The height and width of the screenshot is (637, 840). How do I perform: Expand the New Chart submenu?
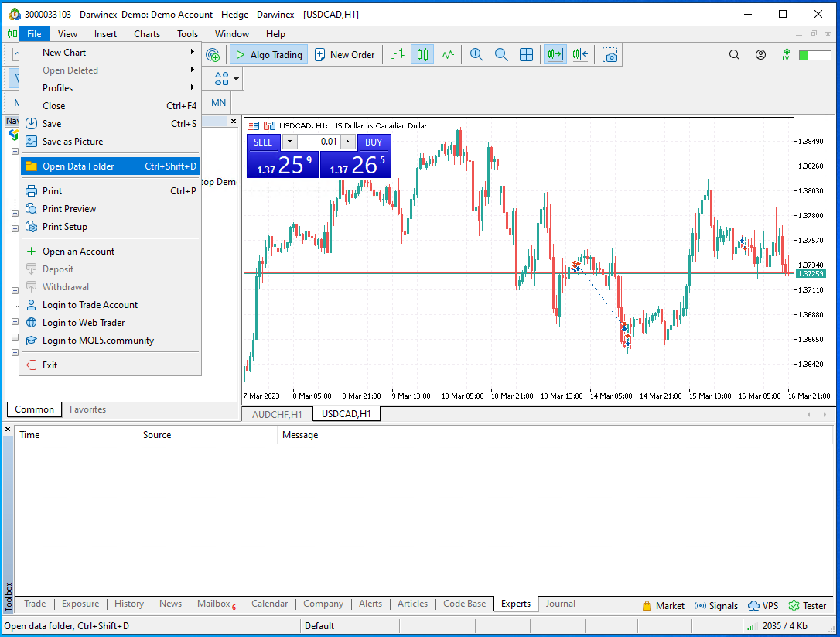[x=111, y=53]
